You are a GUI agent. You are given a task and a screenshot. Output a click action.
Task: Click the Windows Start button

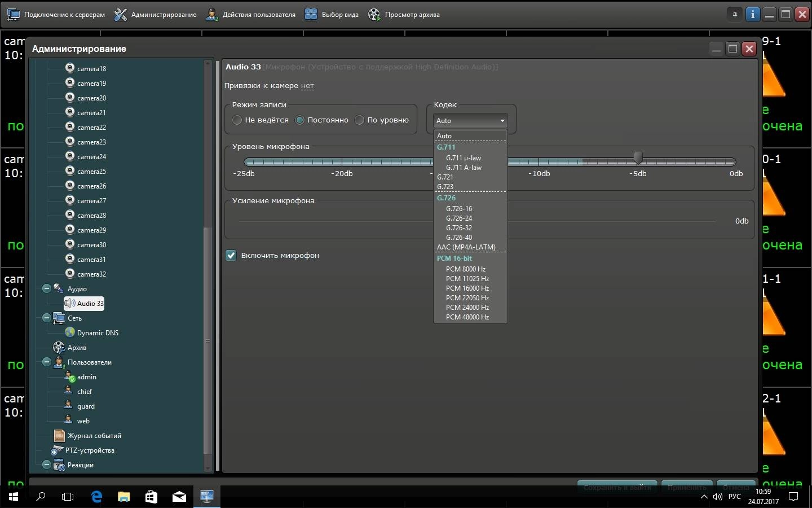click(14, 497)
